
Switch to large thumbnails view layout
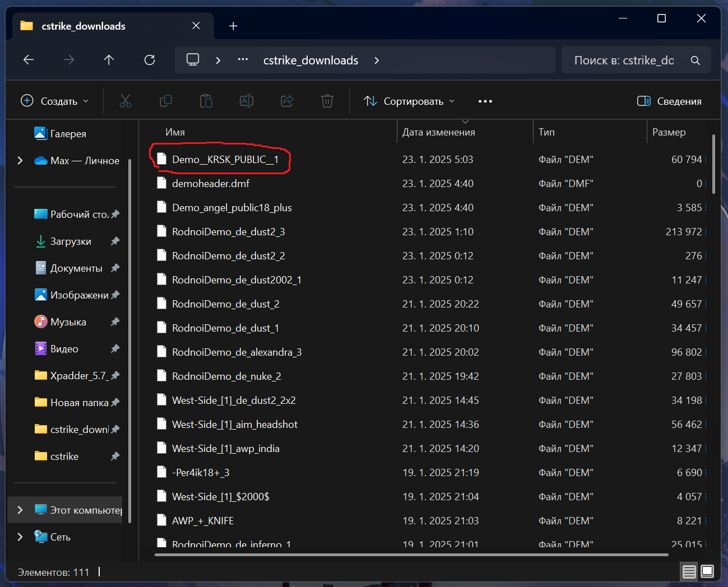coord(707,571)
